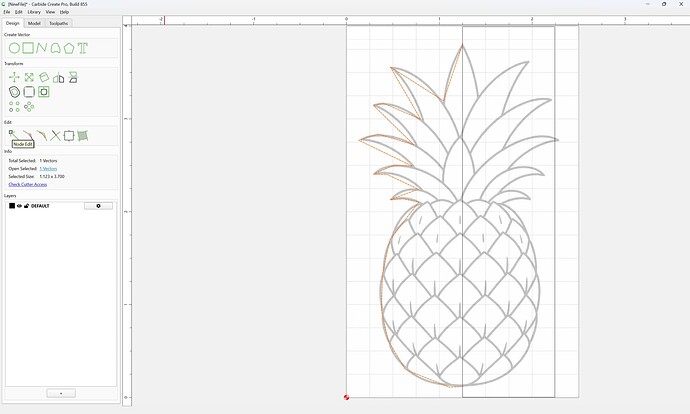Click the Selected Size value 1.123 x 3.700

pos(52,176)
